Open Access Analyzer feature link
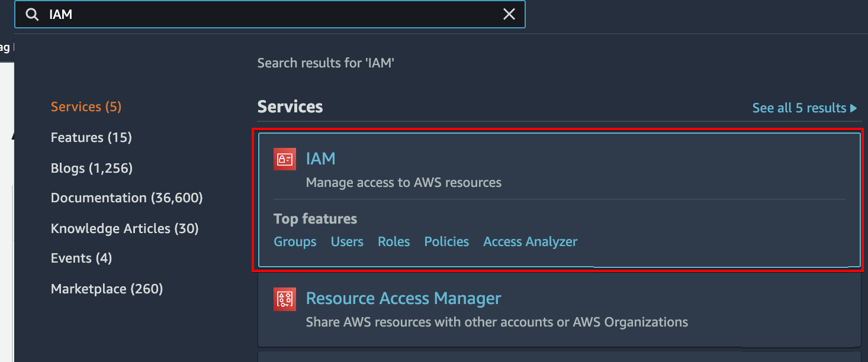This screenshot has width=868, height=362. 531,242
